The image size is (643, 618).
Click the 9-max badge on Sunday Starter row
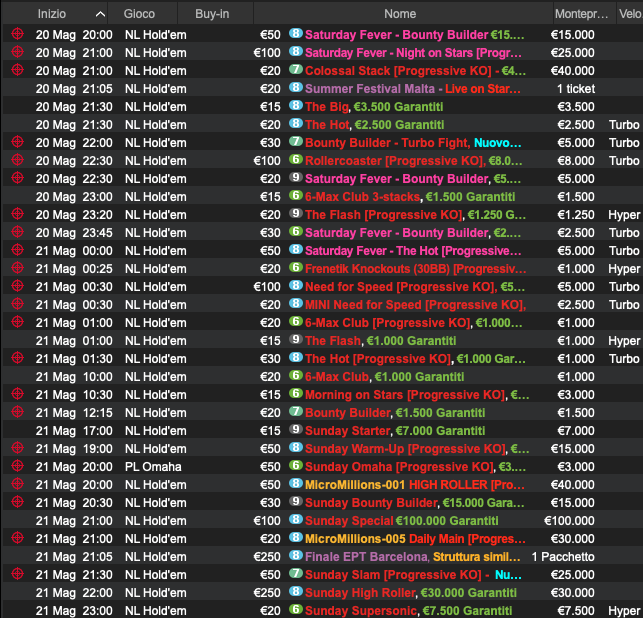(x=296, y=429)
